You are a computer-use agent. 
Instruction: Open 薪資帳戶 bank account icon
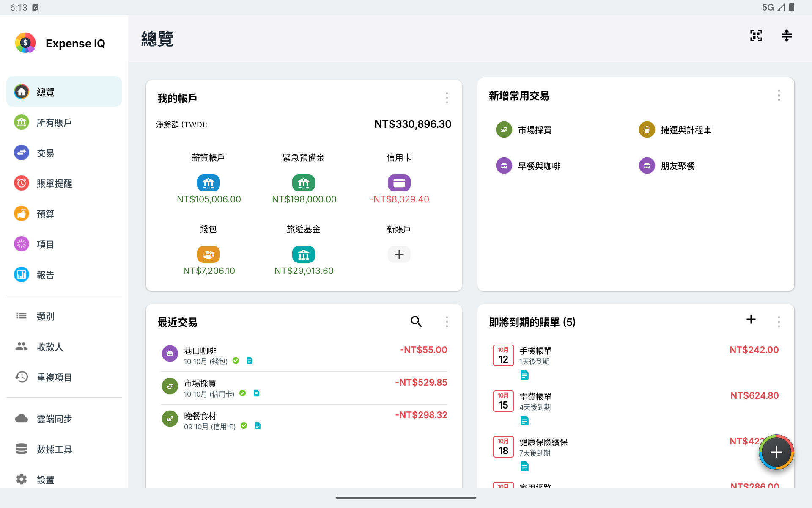click(x=208, y=183)
